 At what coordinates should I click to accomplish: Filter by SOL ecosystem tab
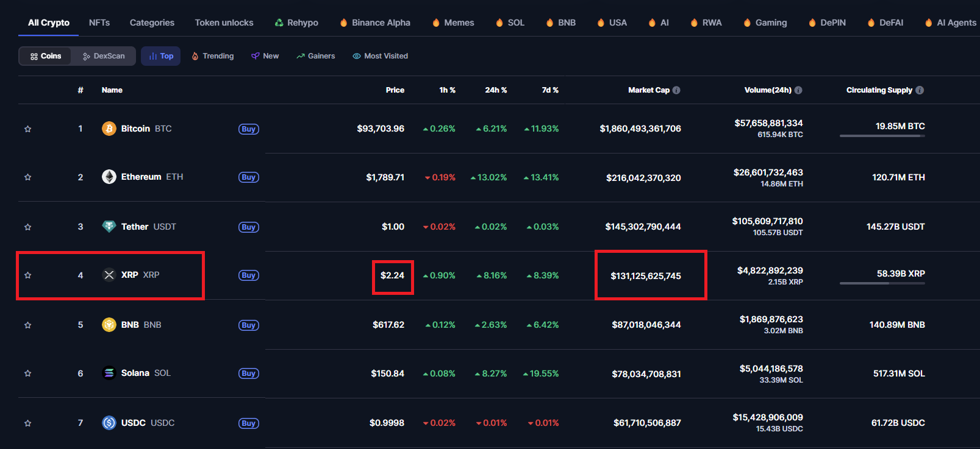[x=510, y=23]
